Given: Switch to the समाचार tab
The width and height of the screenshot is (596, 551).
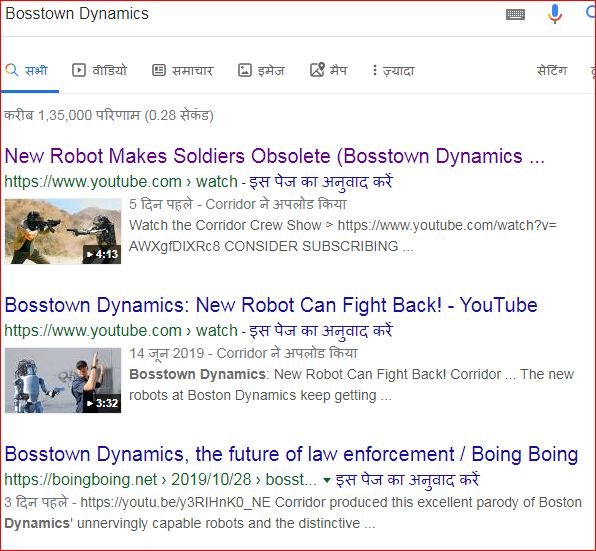Looking at the screenshot, I should (192, 70).
